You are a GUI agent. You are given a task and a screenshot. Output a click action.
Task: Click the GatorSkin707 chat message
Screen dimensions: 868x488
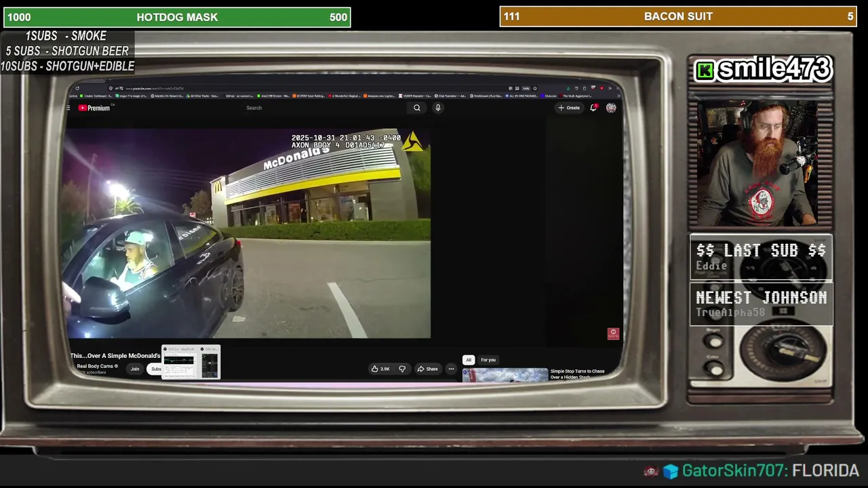751,470
